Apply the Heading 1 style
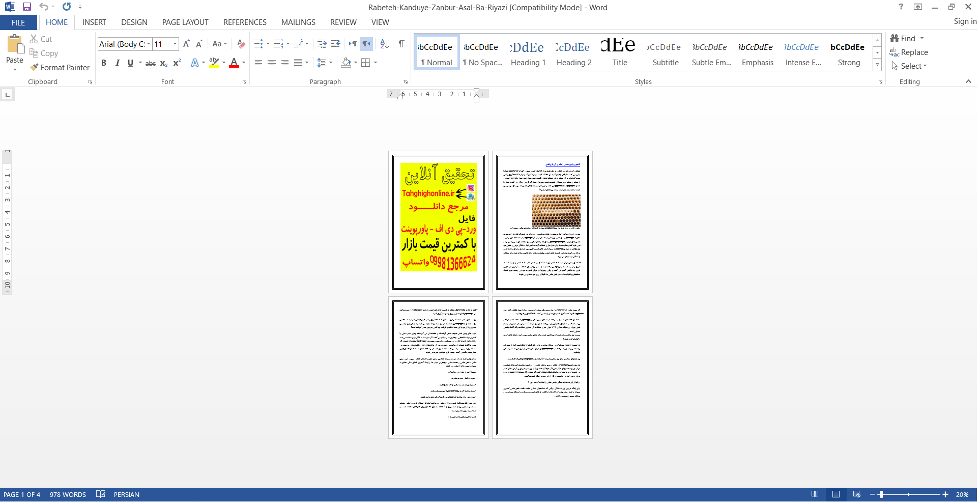 tap(528, 52)
